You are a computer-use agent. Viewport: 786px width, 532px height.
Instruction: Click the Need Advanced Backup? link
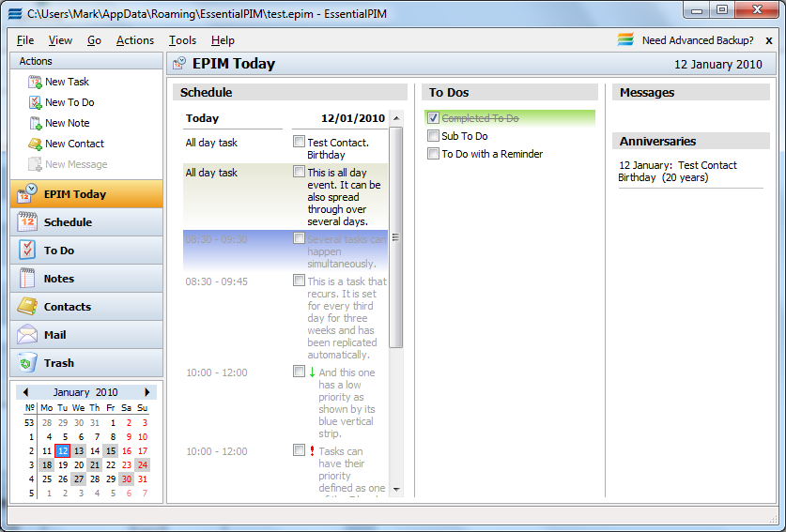coord(698,40)
